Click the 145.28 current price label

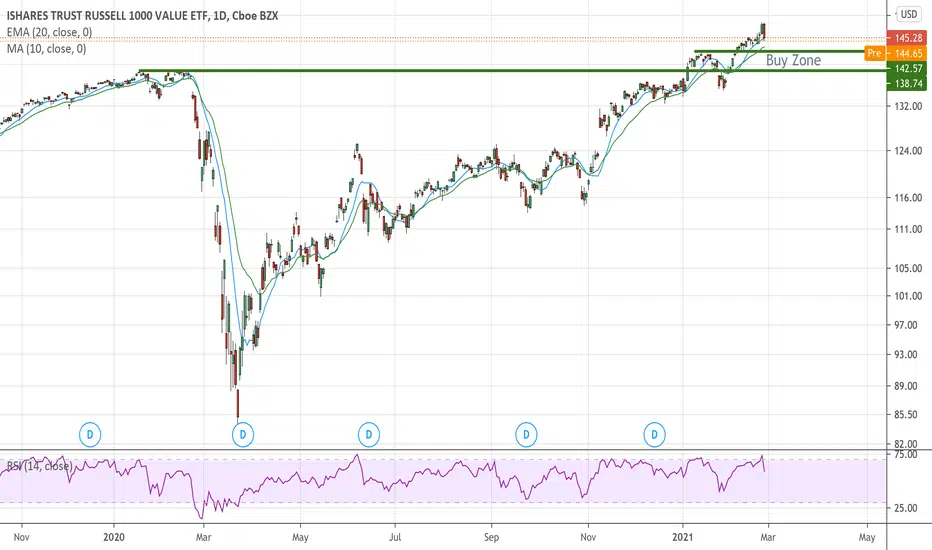pyautogui.click(x=906, y=38)
